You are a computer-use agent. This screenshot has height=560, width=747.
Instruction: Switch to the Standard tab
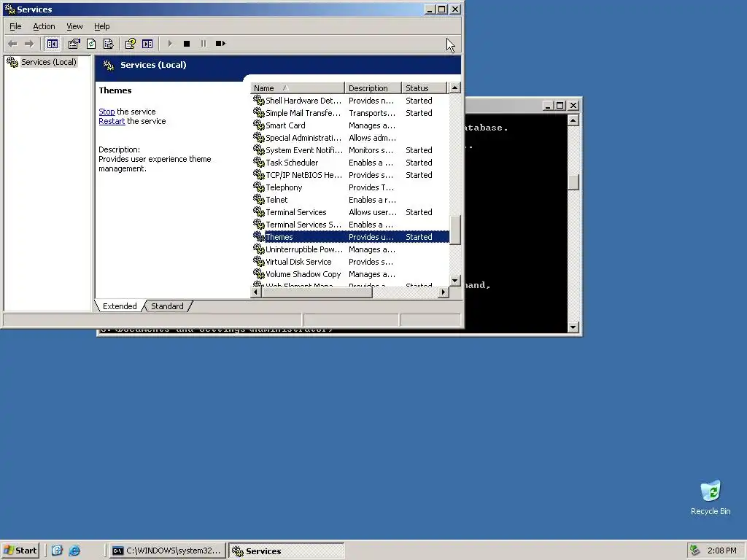click(167, 306)
